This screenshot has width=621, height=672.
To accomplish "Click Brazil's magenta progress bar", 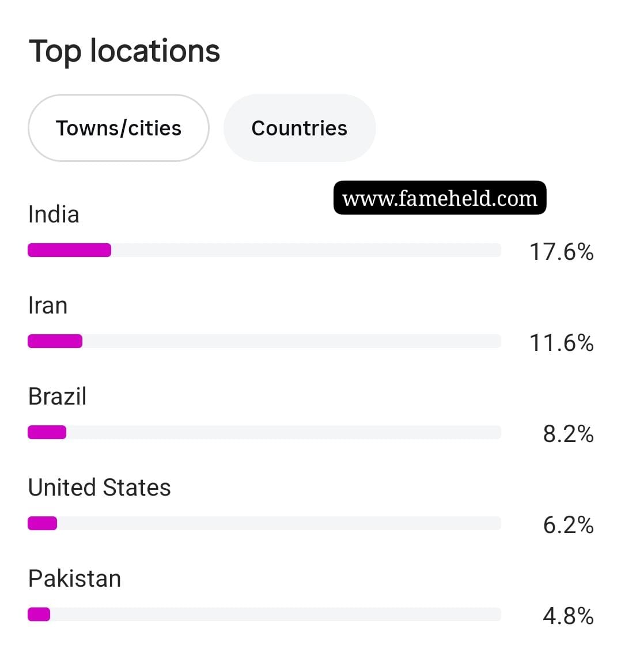I will (x=47, y=432).
